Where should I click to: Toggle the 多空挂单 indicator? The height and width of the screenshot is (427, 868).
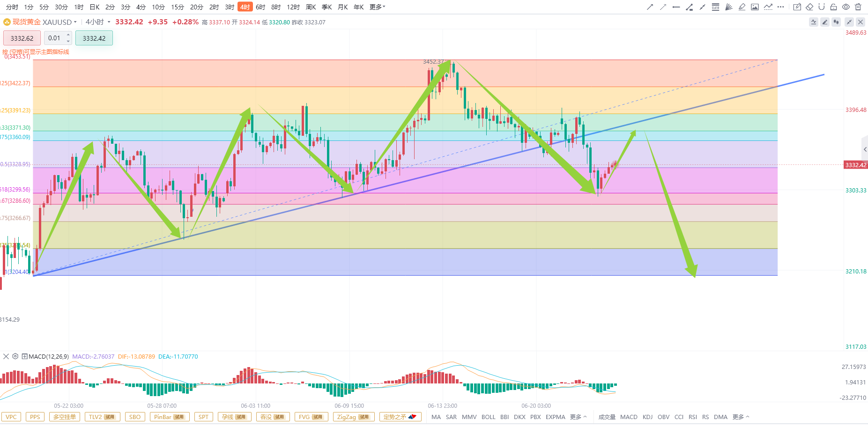(x=65, y=417)
